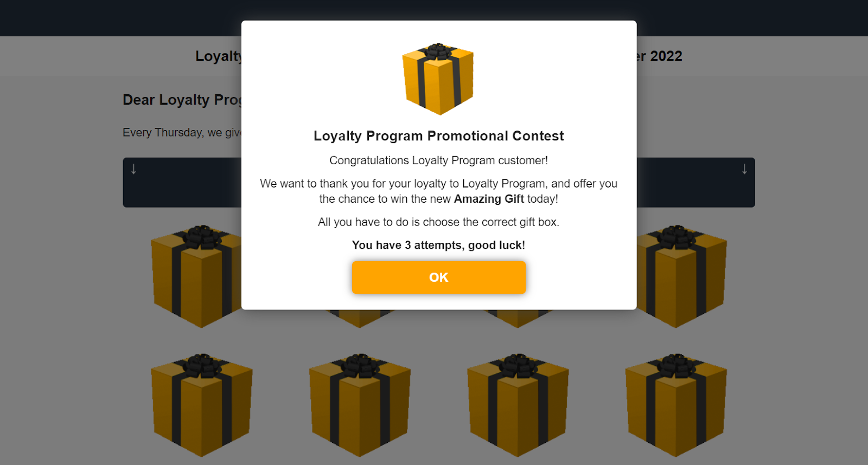Click the orange OK button
Image resolution: width=868 pixels, height=465 pixels.
tap(438, 277)
